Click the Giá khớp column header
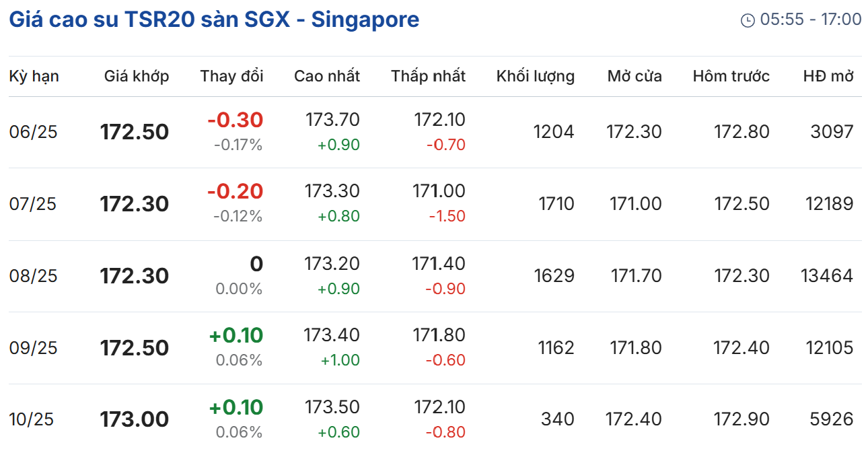868x455 pixels. (136, 76)
